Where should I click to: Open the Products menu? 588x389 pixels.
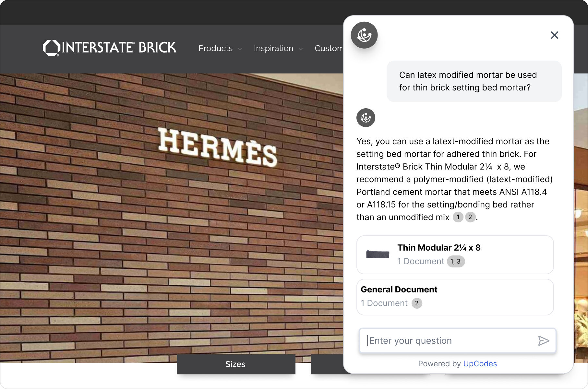216,48
